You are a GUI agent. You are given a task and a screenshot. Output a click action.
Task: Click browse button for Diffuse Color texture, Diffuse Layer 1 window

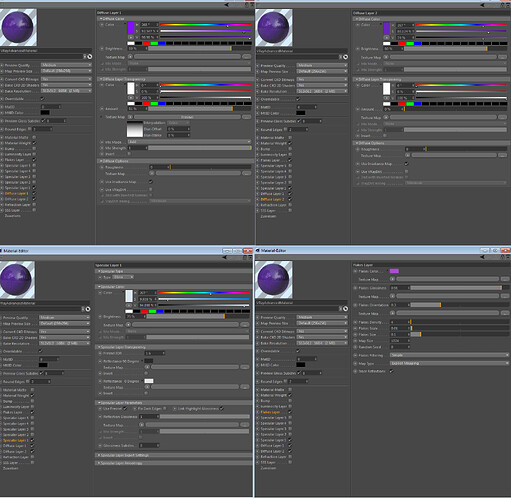247,57
